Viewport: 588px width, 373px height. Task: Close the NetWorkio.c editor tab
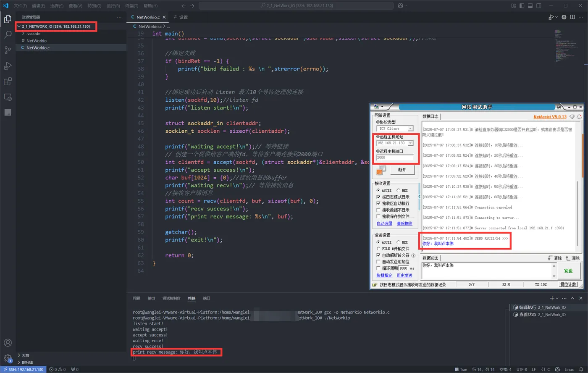tap(164, 17)
